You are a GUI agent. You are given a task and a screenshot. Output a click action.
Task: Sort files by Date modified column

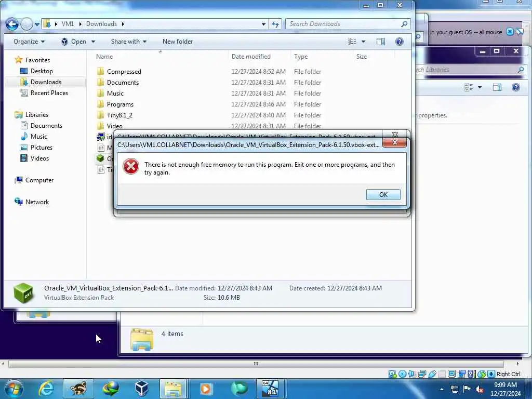[259, 57]
